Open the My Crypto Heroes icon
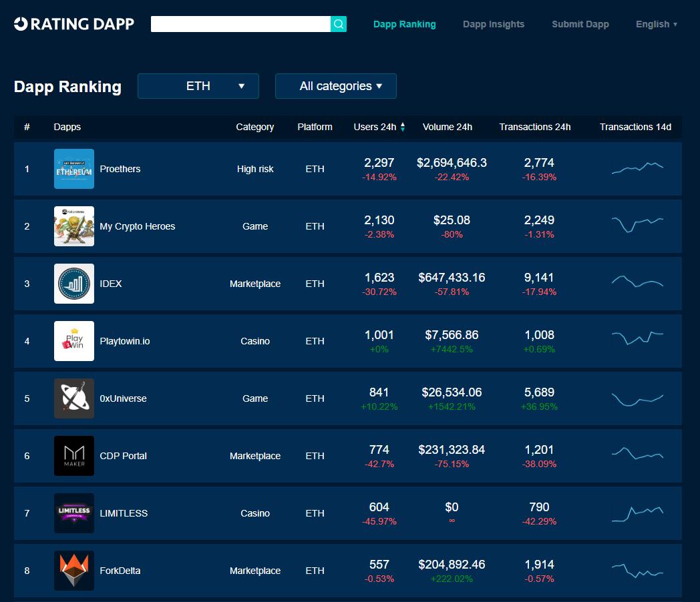This screenshot has width=700, height=602. pos(74,226)
